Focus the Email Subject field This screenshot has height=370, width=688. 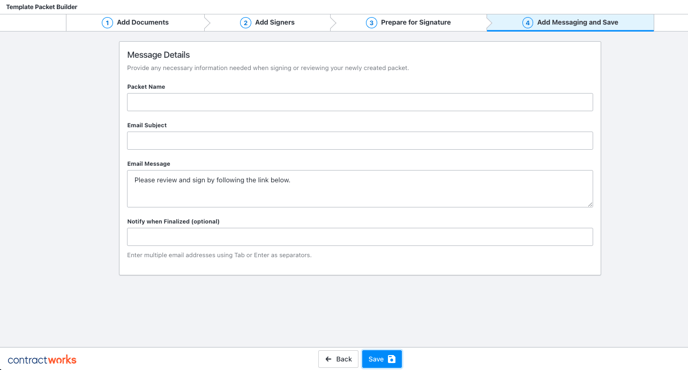pos(360,140)
